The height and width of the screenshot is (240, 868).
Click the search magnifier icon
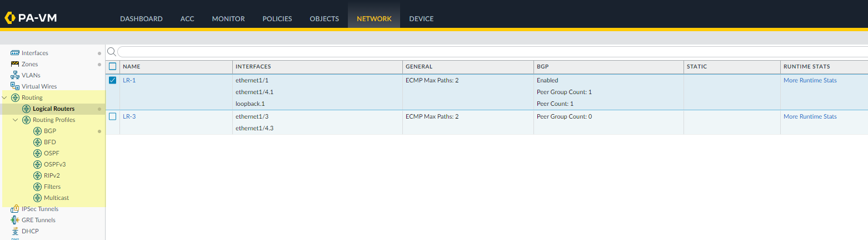coord(111,52)
